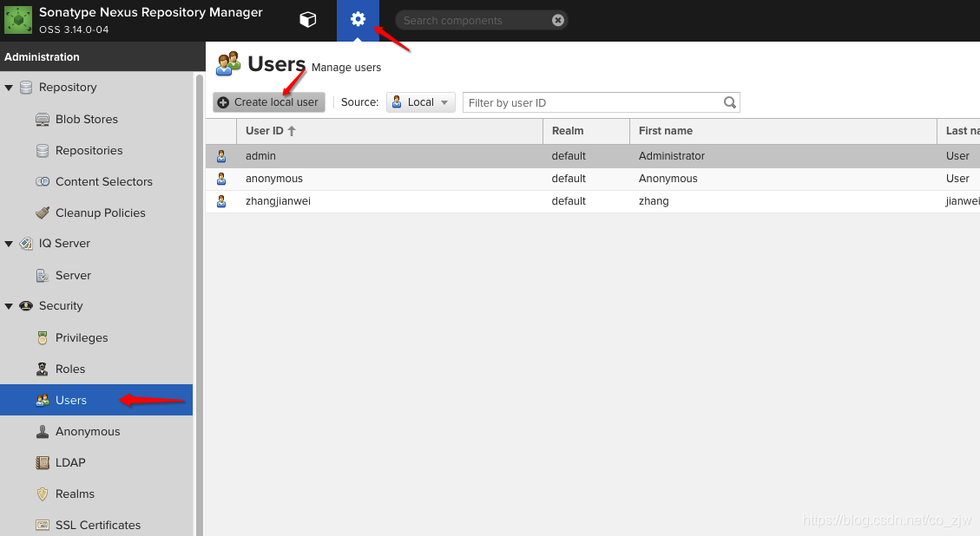
Task: Select Users in sidebar
Action: (96, 401)
